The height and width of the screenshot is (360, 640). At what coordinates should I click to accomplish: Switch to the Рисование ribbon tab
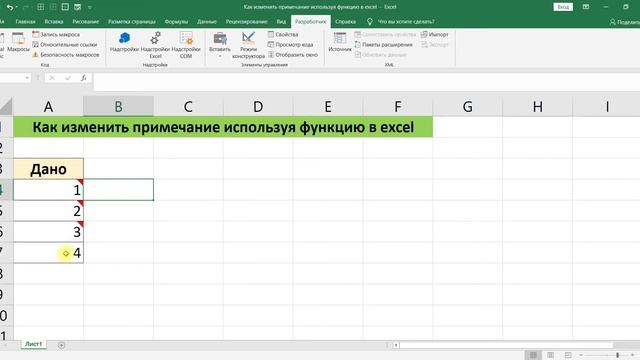(x=86, y=22)
